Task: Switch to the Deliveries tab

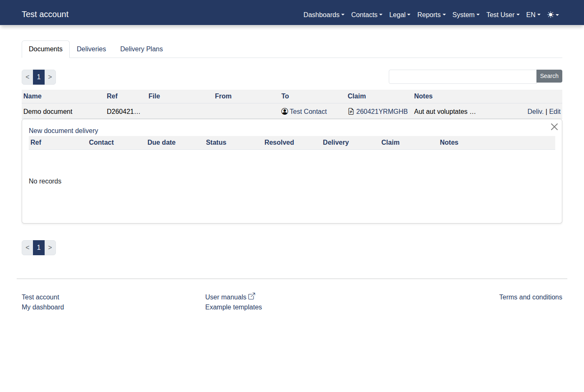Action: click(91, 49)
